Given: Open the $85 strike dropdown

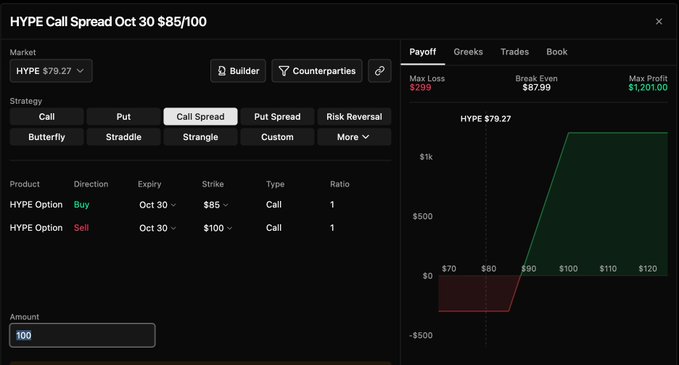Looking at the screenshot, I should pyautogui.click(x=216, y=205).
